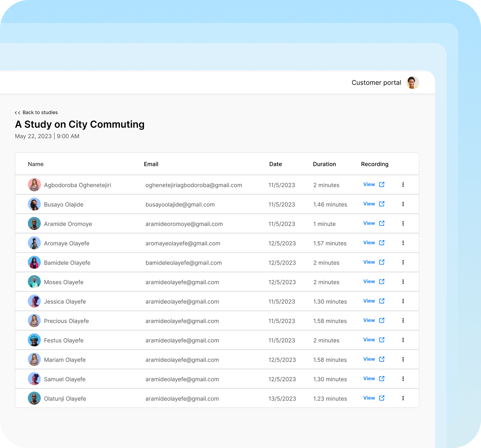Open the three-dot menu for Olatunji Olayefe
Screen dimensions: 481x448
[403, 398]
